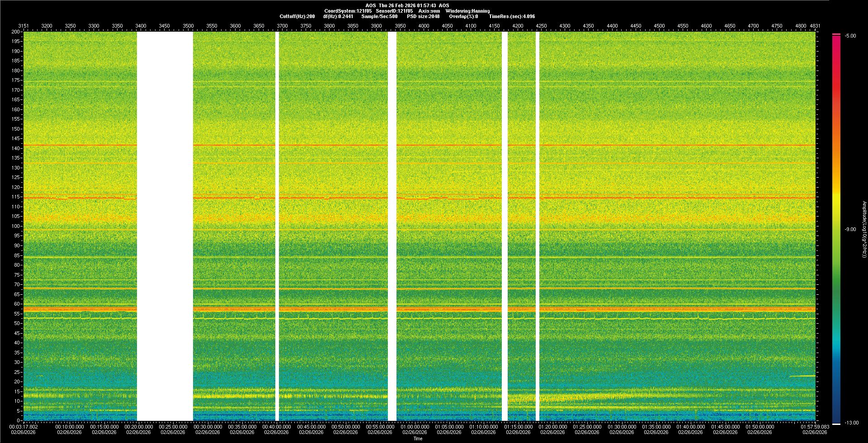Screen dimensions: 868x443
Task: Pick the -9.00 midpoint on the color scale
Action: coord(850,229)
